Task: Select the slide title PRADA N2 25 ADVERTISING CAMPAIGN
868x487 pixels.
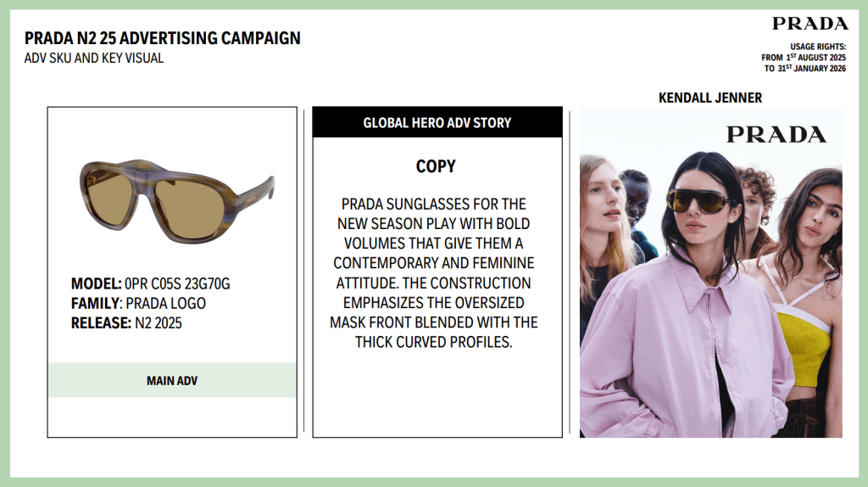Action: (x=162, y=38)
